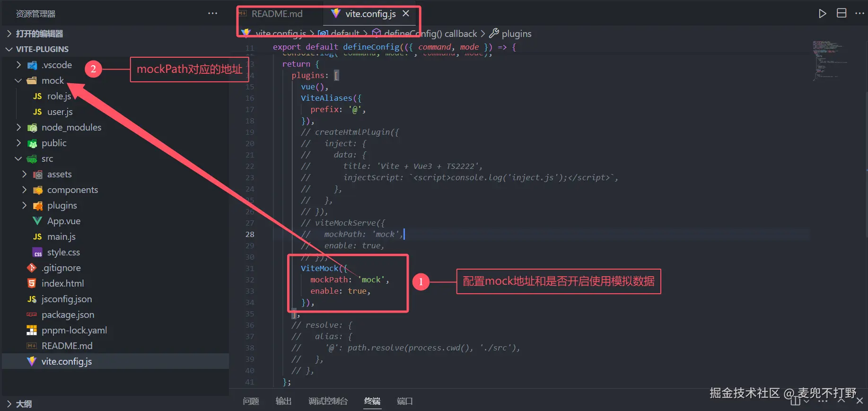This screenshot has height=411, width=868.
Task: Switch to the 端口 panel tab
Action: [404, 401]
